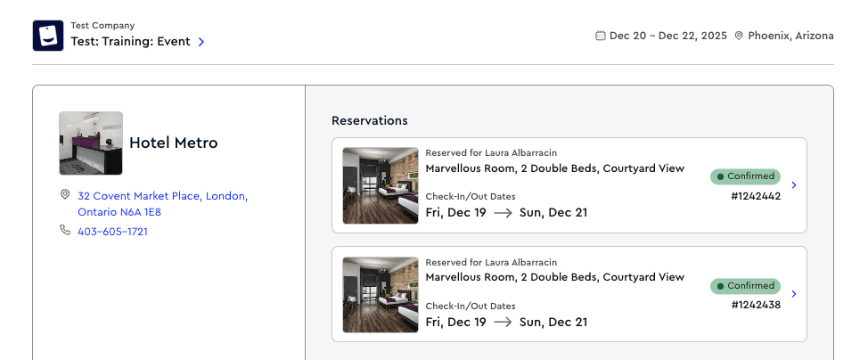Open the chevron next to Test: Training: Event
Image resolution: width=868 pixels, height=360 pixels.
pos(201,42)
